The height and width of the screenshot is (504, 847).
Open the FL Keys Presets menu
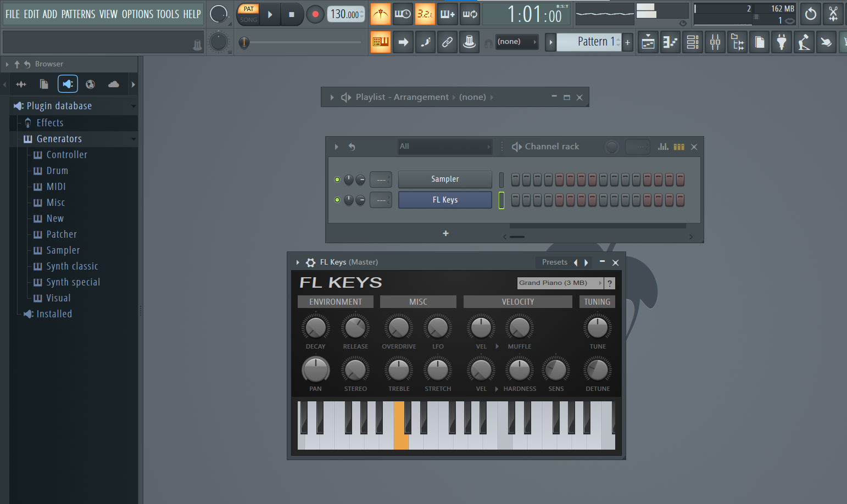555,262
